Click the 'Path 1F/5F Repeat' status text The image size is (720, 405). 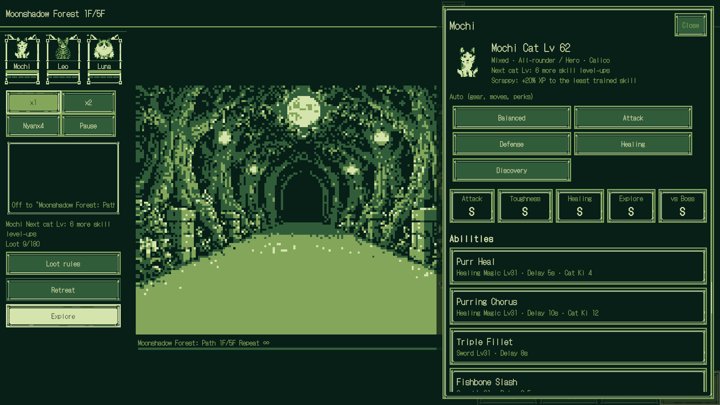tap(203, 343)
